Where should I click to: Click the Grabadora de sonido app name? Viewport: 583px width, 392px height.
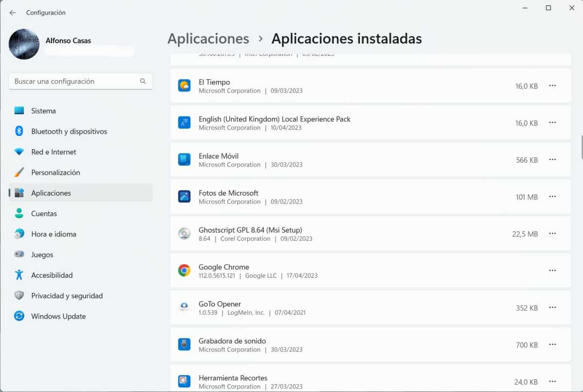232,341
